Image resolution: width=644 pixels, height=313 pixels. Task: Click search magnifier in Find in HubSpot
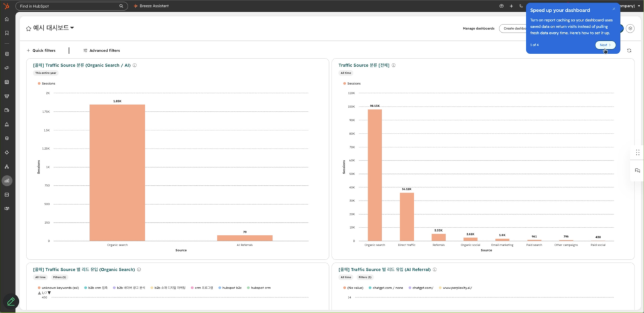tap(121, 6)
